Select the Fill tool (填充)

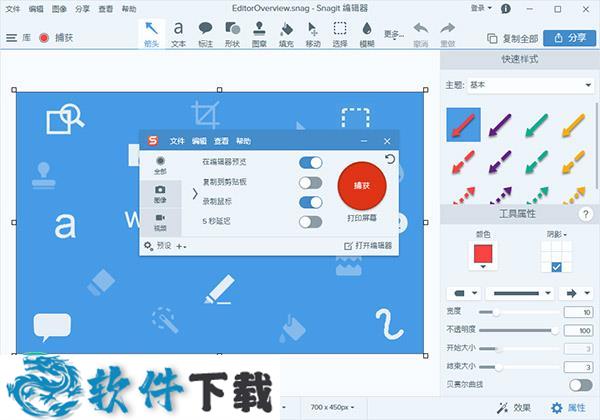point(286,34)
